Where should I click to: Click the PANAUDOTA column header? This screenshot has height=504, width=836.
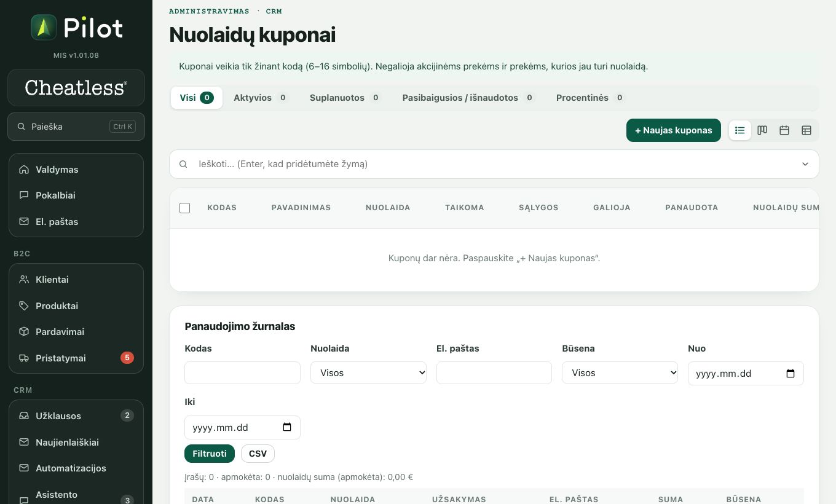pos(692,208)
